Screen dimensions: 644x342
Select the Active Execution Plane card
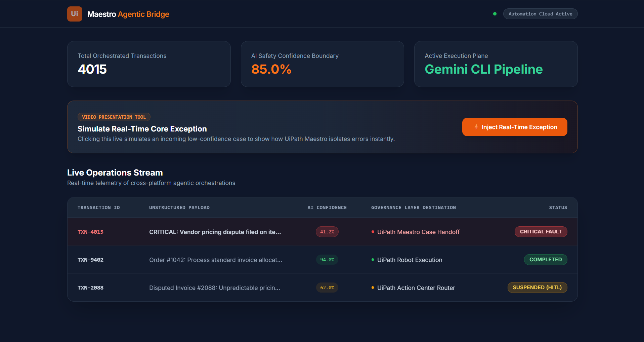(x=496, y=64)
